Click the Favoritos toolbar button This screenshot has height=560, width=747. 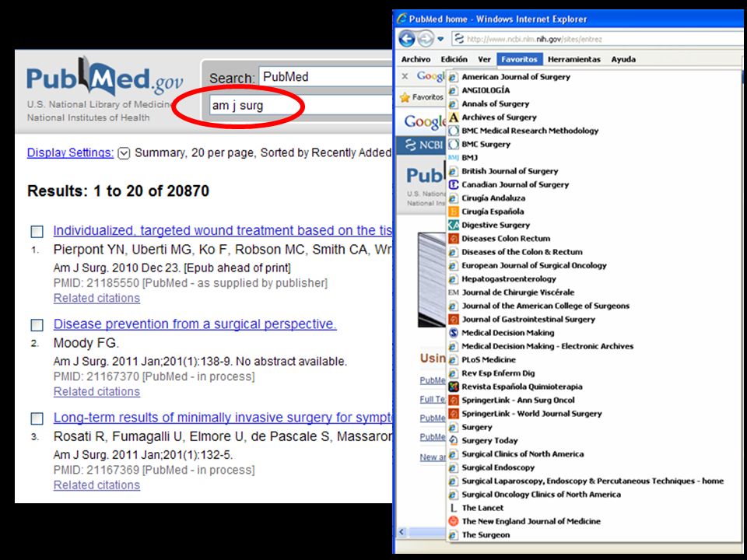[x=422, y=97]
